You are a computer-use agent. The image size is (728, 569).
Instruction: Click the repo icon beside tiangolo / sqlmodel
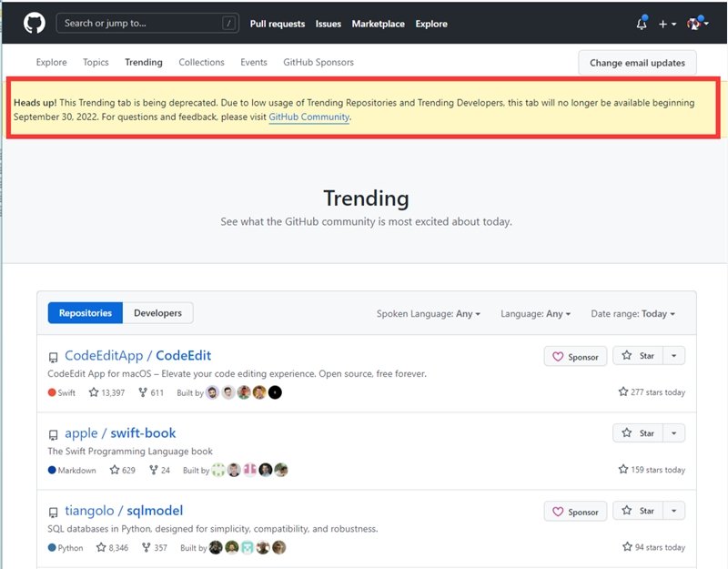tap(53, 513)
